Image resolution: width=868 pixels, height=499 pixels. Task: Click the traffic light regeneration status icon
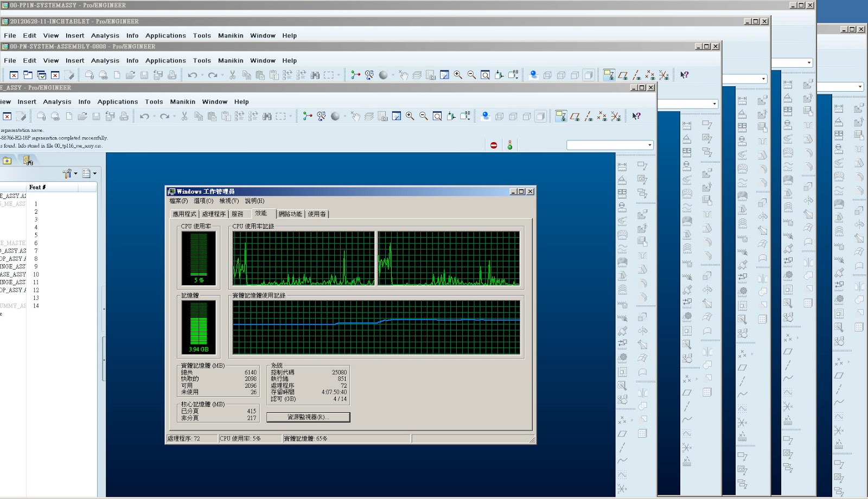pos(509,145)
